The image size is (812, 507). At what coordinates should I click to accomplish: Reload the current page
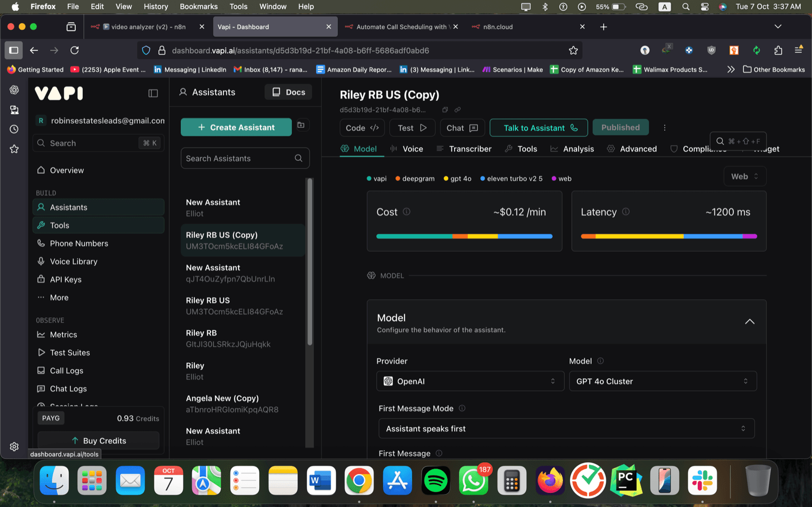(75, 50)
